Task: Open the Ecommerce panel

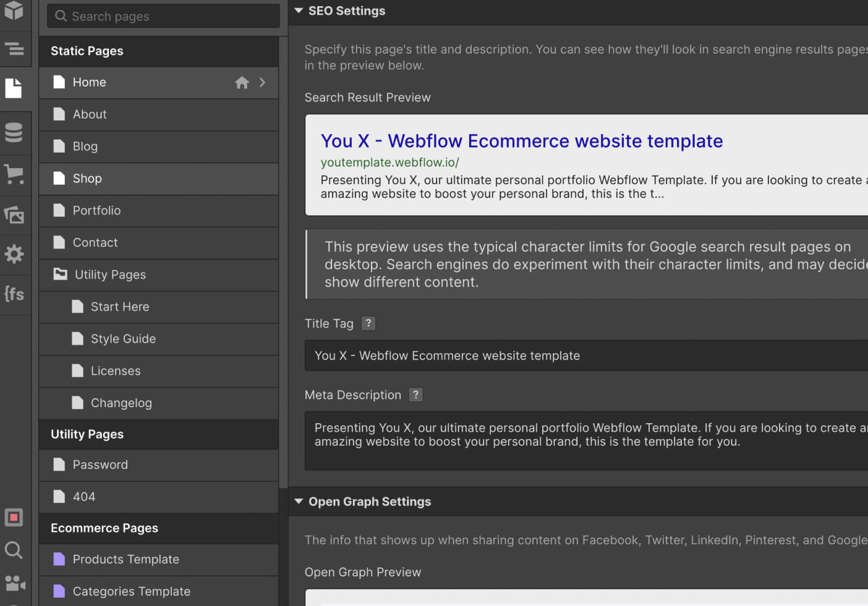Action: click(15, 174)
